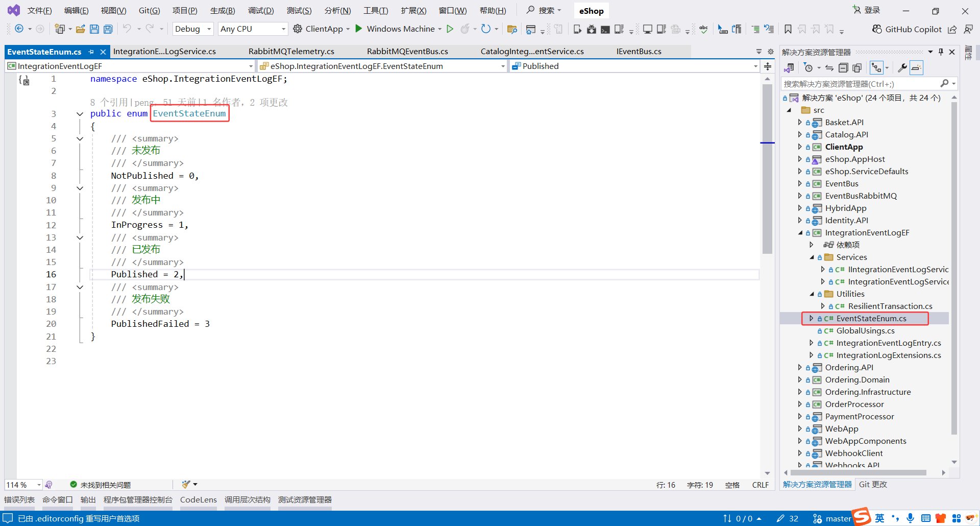This screenshot has height=526, width=980.
Task: Click the undo arrow icon
Action: 127,29
